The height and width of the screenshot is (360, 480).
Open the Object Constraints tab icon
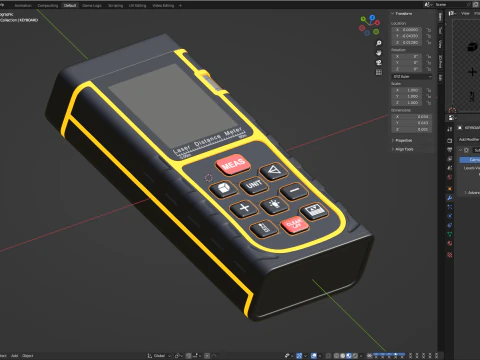pyautogui.click(x=450, y=225)
